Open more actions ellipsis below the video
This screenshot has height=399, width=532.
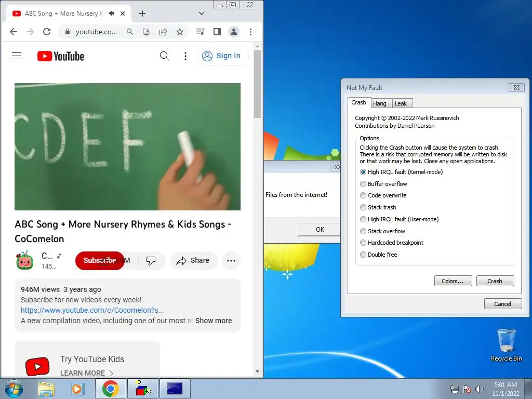231,261
